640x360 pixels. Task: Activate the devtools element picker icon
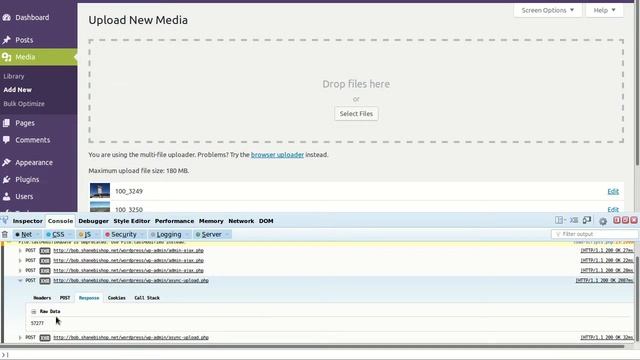point(4,220)
